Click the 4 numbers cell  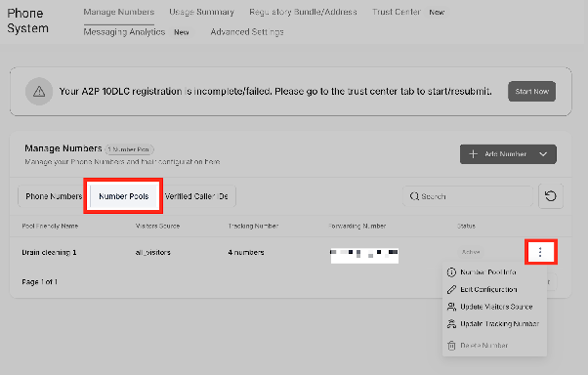246,252
